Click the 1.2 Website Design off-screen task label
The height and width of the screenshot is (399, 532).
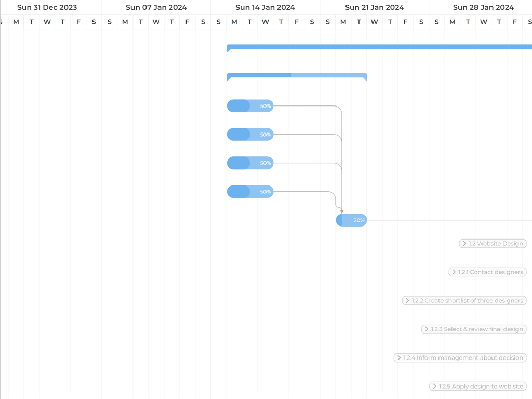click(x=496, y=244)
